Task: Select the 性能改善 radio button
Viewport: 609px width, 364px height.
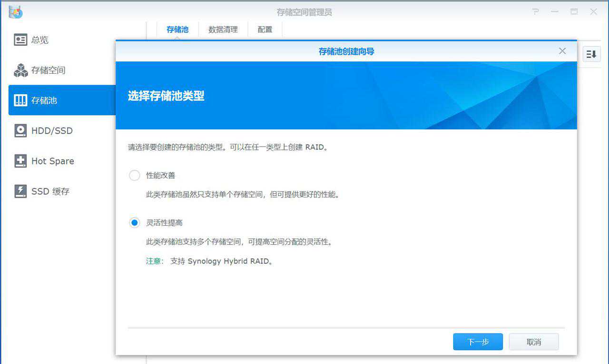Action: 135,176
